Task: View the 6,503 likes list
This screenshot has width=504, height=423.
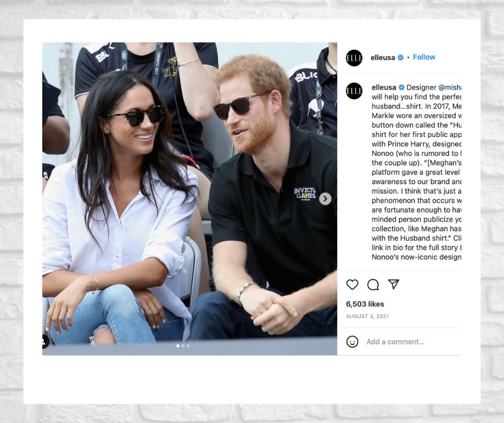Action: tap(365, 304)
